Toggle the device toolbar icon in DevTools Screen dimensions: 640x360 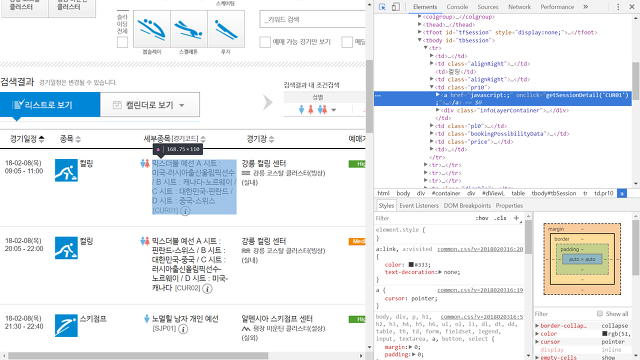pyautogui.click(x=396, y=7)
